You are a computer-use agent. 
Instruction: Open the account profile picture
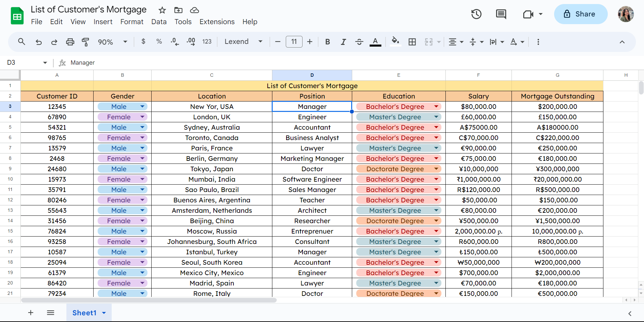(626, 14)
